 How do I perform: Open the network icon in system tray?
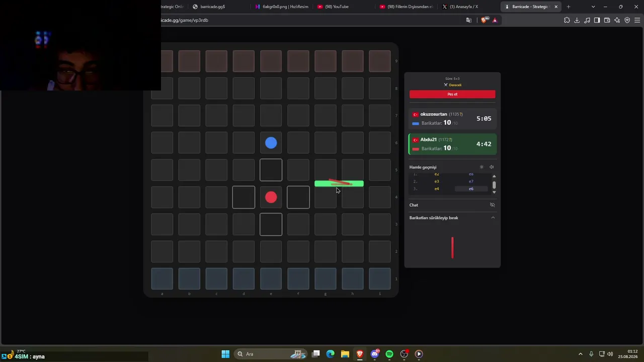tap(602, 354)
